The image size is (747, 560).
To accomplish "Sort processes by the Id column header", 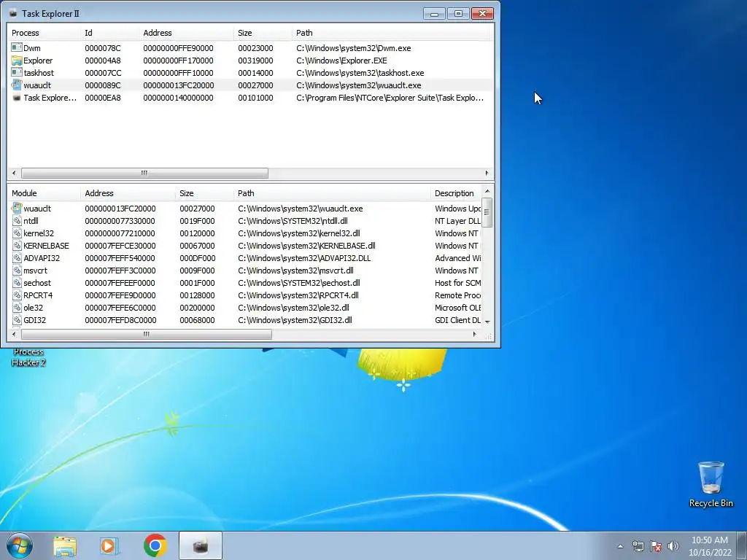I will click(x=109, y=33).
